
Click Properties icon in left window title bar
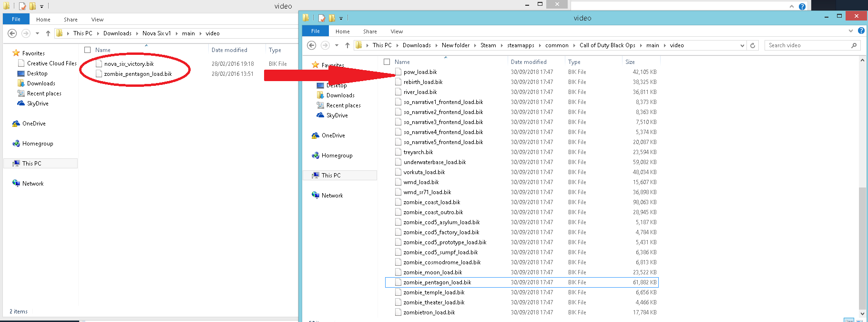pos(22,6)
